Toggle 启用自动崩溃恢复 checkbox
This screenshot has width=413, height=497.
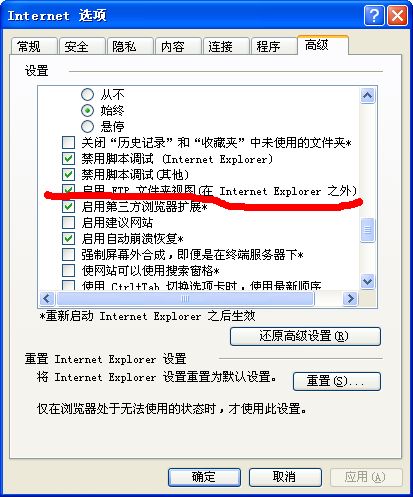click(x=68, y=238)
